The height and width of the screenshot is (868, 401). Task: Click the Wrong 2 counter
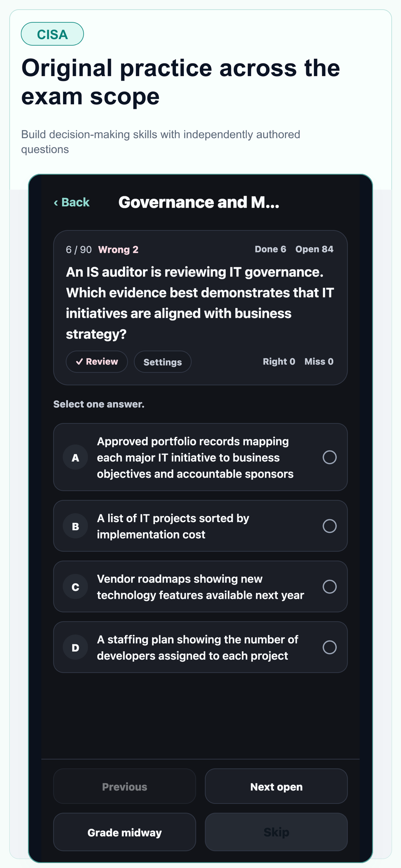coord(118,250)
